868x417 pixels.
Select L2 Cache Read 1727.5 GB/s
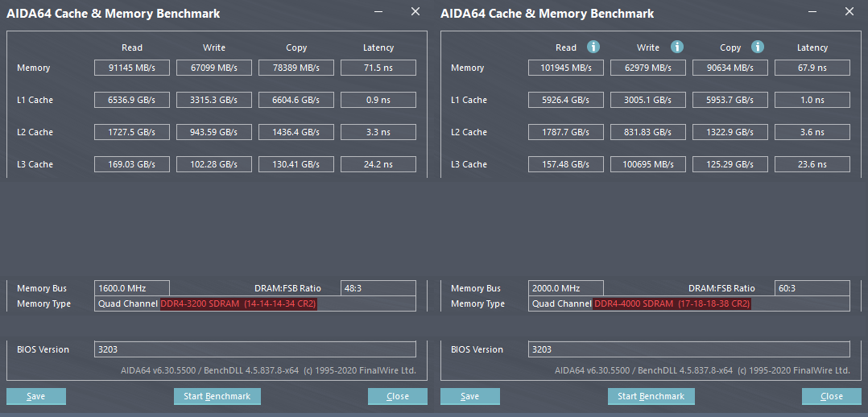coord(132,132)
